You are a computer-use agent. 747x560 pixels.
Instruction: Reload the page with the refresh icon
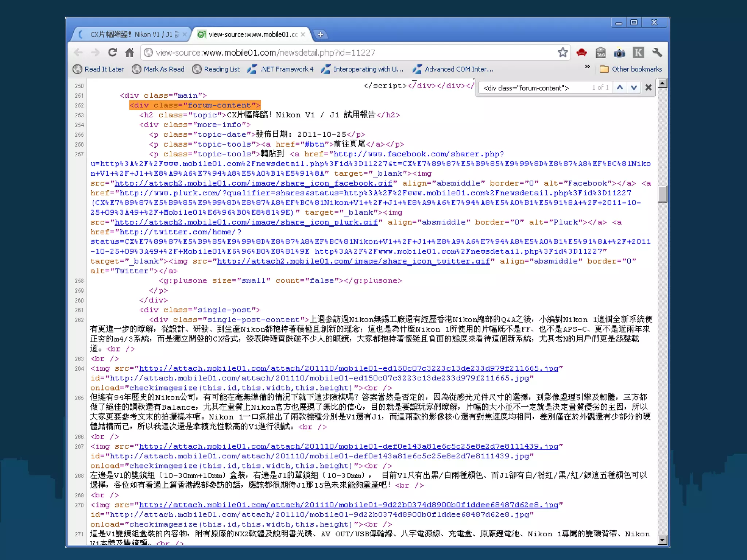pos(112,53)
